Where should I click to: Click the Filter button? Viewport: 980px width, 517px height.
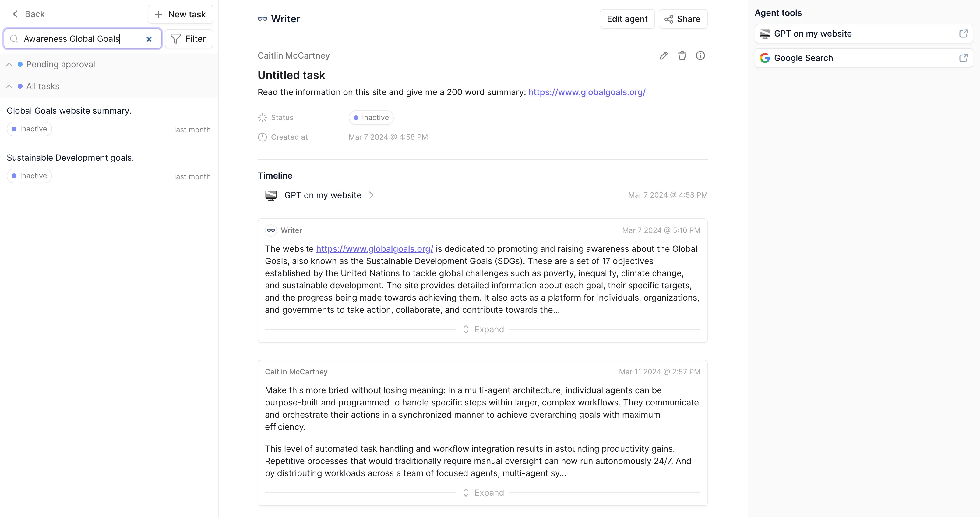pos(189,39)
